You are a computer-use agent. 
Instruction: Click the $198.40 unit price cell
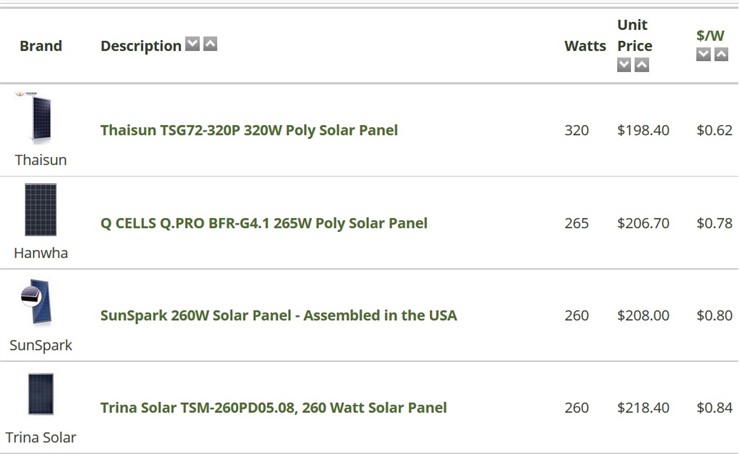(x=643, y=130)
